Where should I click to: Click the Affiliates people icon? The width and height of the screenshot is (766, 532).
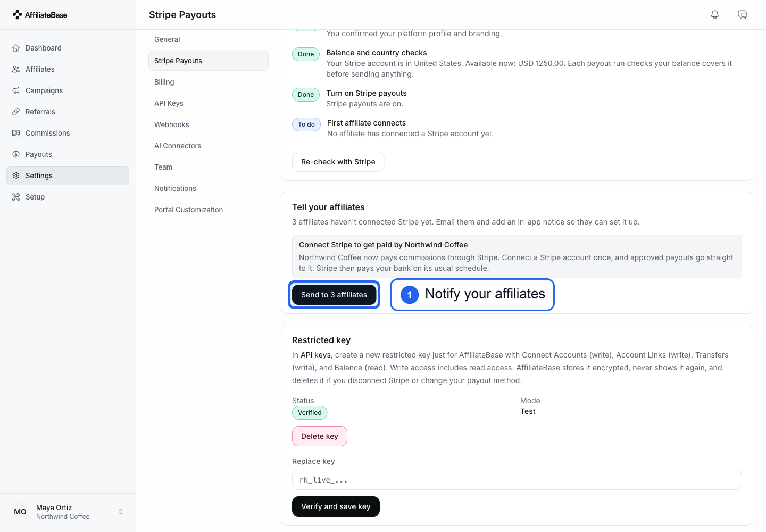(16, 69)
